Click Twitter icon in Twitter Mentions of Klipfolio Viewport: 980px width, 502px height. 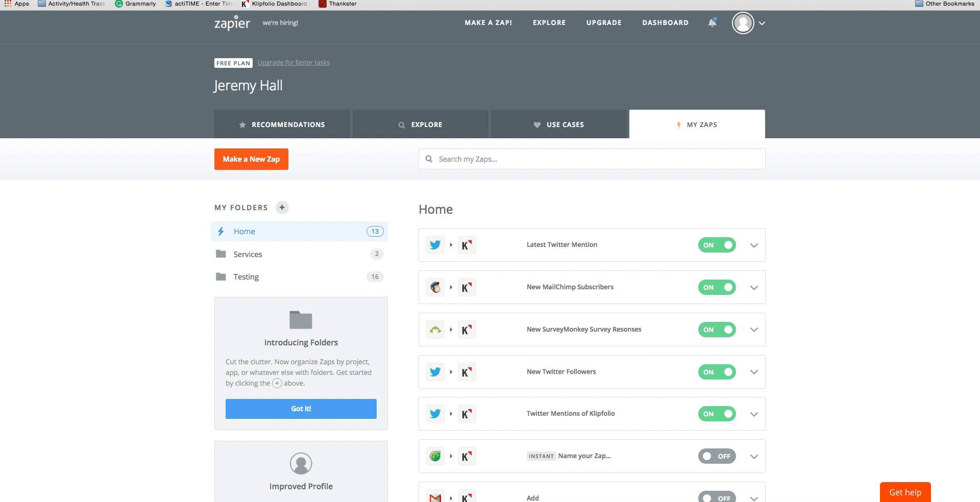click(x=435, y=414)
